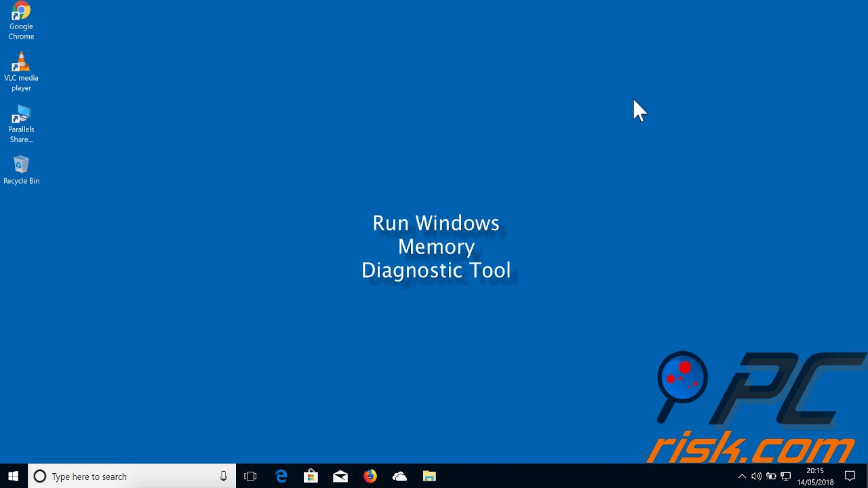Open the volume speaker control
The width and height of the screenshot is (868, 488).
(x=756, y=476)
